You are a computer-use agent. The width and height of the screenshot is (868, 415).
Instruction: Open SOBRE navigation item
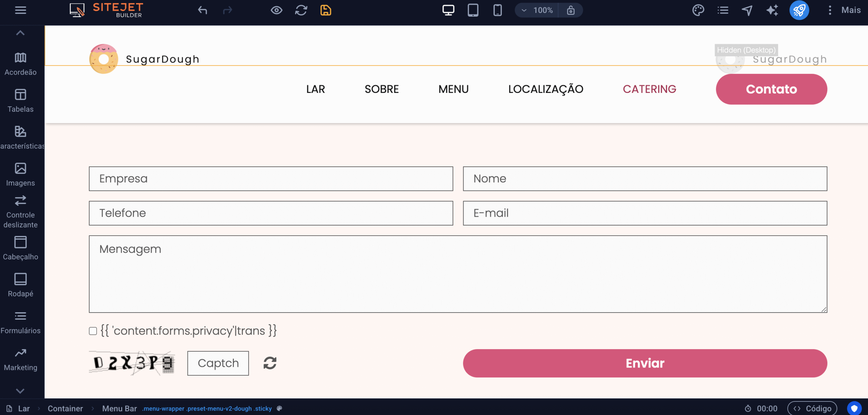pos(381,89)
